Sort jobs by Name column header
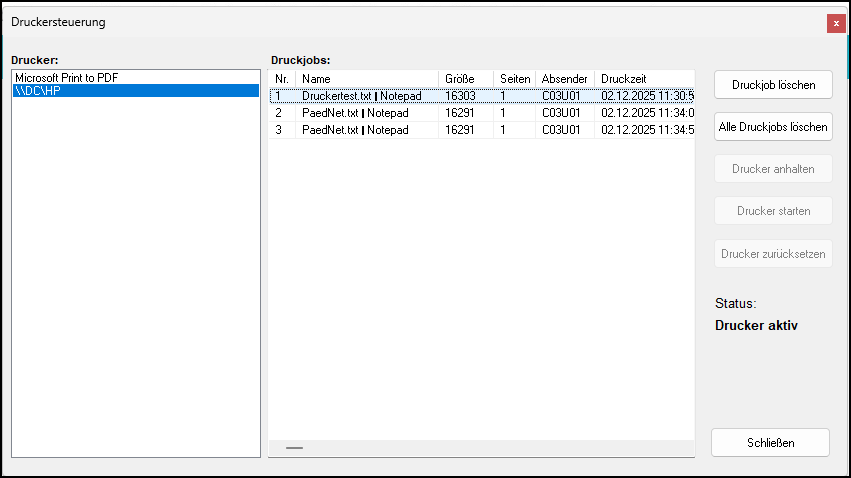Image resolution: width=851 pixels, height=478 pixels. pyautogui.click(x=366, y=79)
